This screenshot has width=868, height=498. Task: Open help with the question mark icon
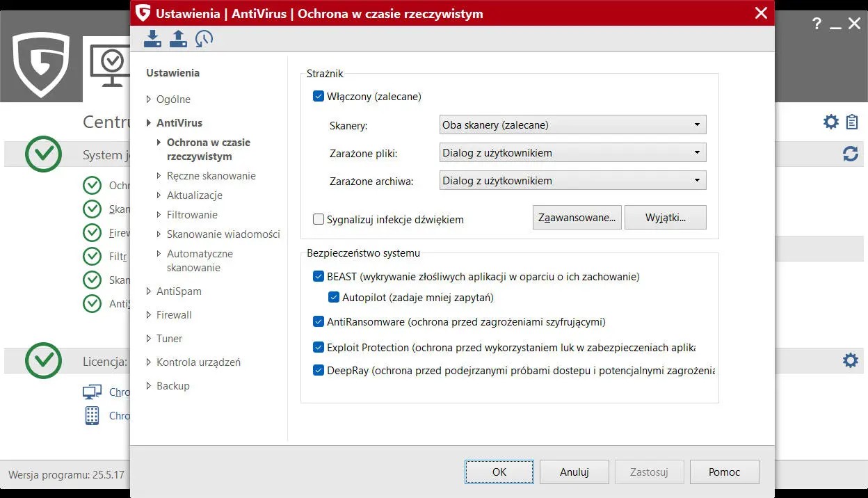point(816,23)
